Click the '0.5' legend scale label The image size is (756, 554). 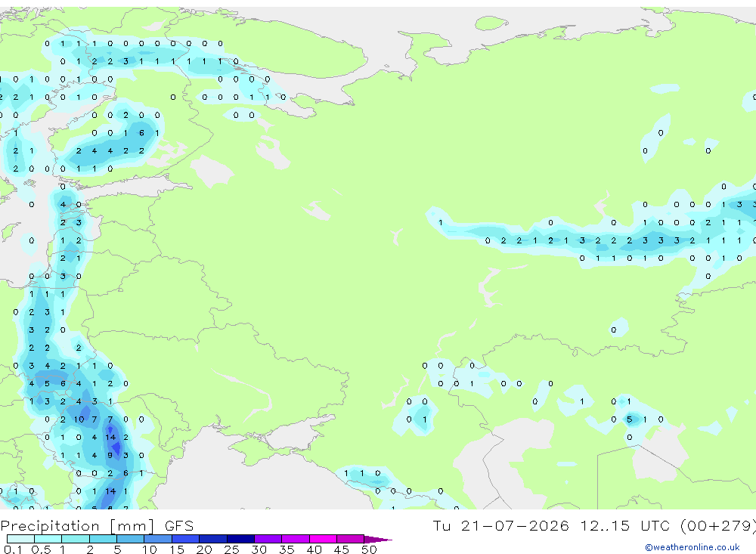(x=41, y=549)
